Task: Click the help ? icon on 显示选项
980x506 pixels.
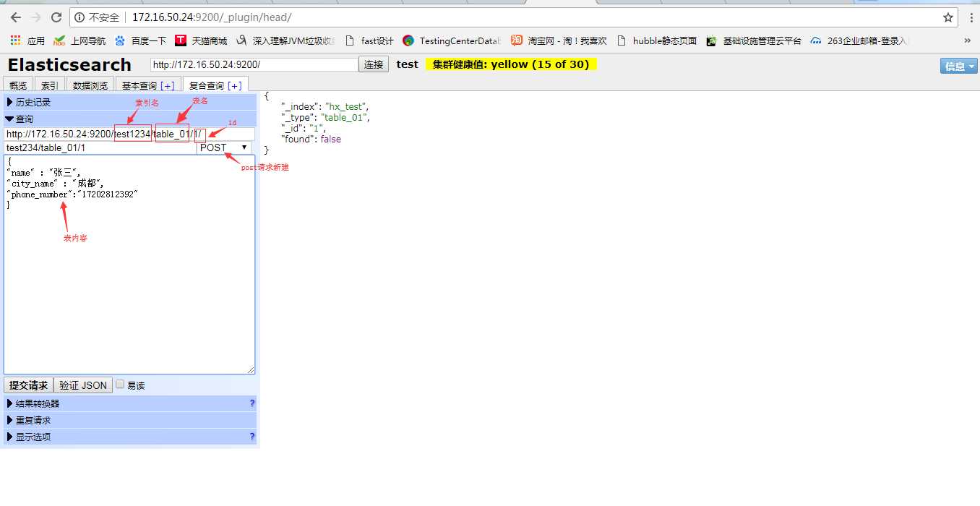Action: 252,437
